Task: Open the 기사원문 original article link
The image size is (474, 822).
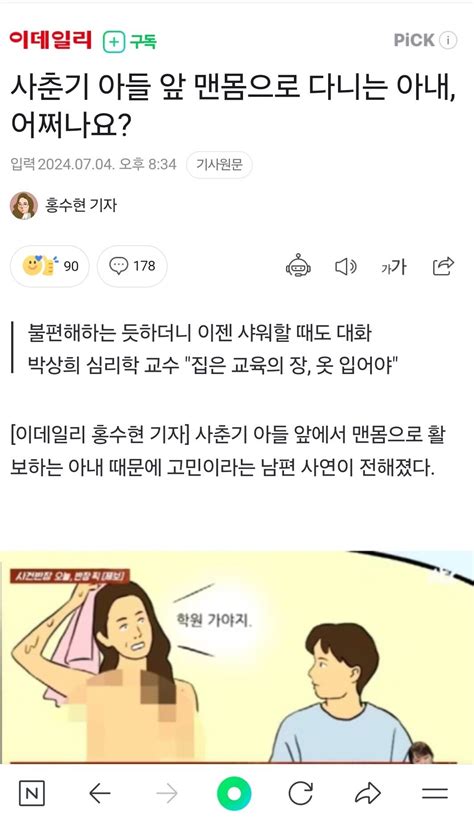Action: pyautogui.click(x=219, y=165)
